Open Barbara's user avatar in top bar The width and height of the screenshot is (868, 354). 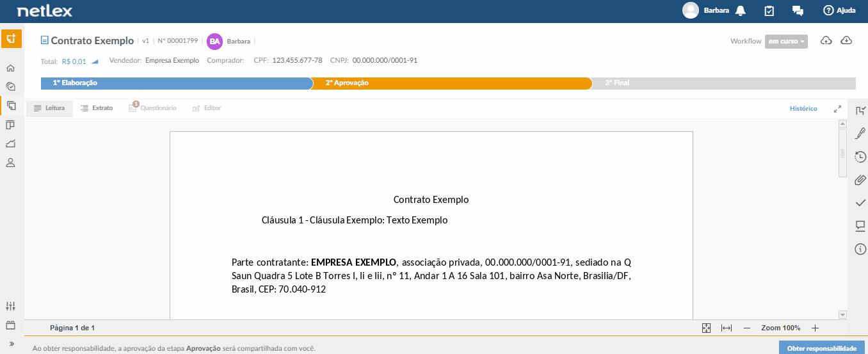691,10
